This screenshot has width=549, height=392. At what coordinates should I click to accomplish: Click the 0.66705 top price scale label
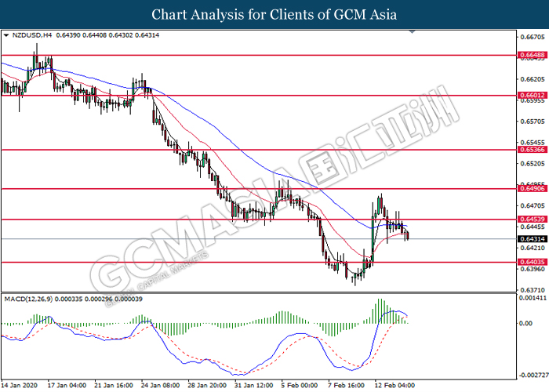coord(533,37)
